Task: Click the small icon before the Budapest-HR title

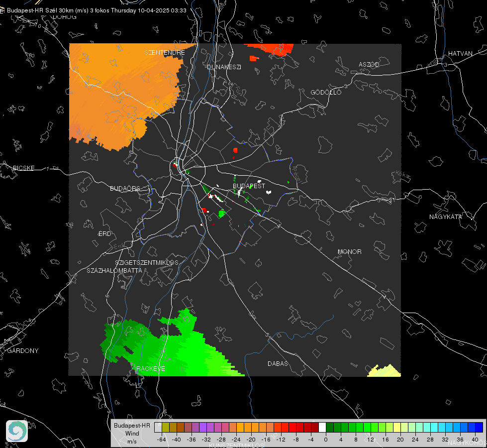Action: tap(2, 10)
